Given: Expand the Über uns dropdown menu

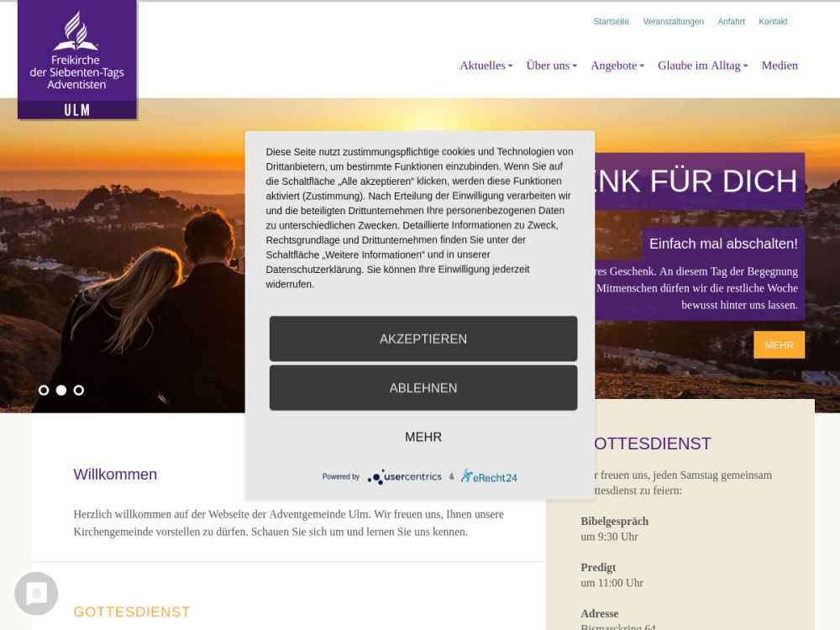Looking at the screenshot, I should pos(552,66).
